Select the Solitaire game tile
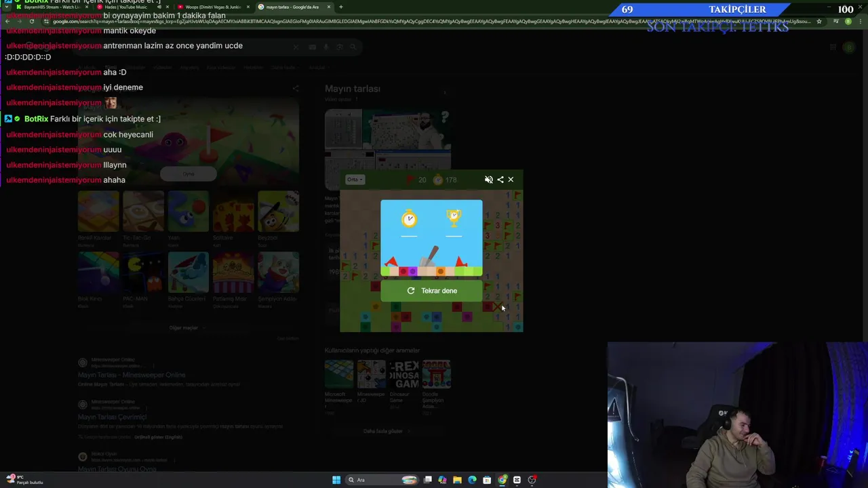 233,211
